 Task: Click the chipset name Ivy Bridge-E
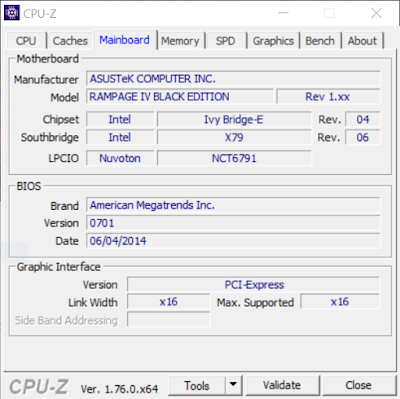coord(234,119)
